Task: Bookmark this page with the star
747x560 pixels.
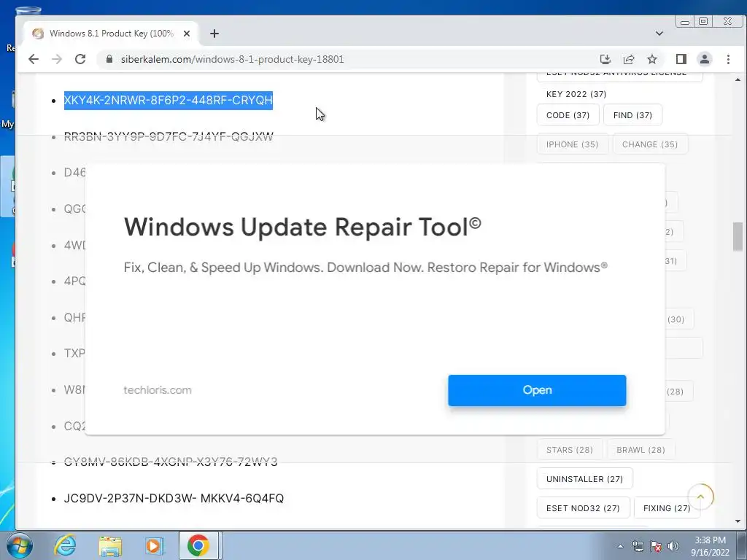Action: point(652,59)
